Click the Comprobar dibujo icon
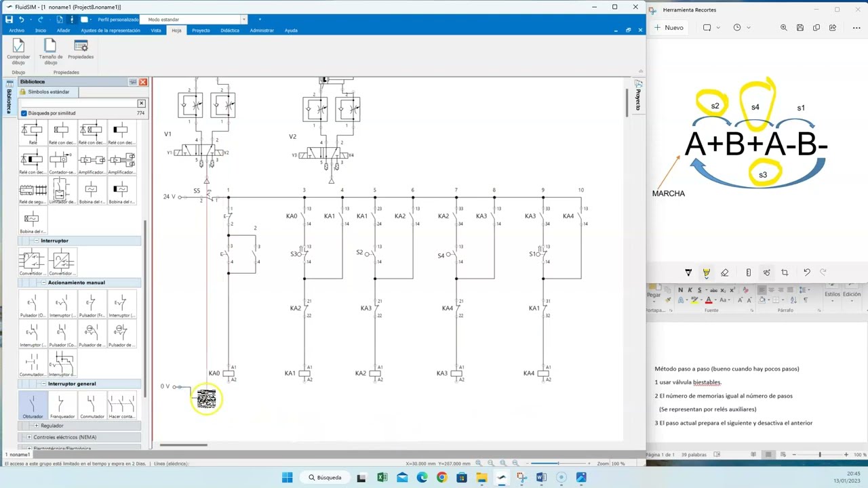This screenshot has width=868, height=488. [x=18, y=52]
